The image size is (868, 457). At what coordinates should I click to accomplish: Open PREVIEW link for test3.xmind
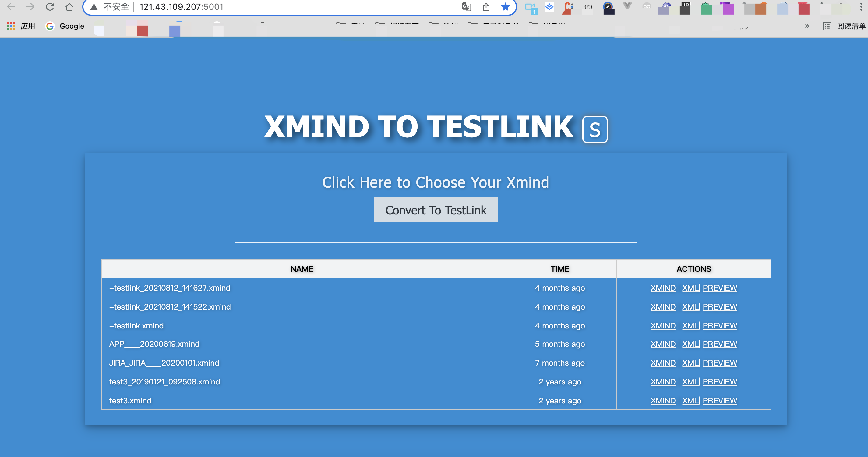pyautogui.click(x=720, y=401)
